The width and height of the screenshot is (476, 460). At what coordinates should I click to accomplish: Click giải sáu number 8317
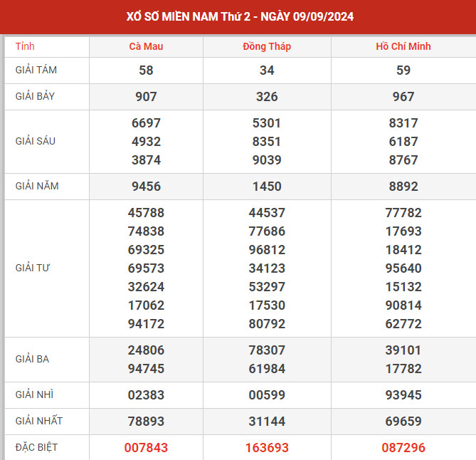[x=403, y=123]
